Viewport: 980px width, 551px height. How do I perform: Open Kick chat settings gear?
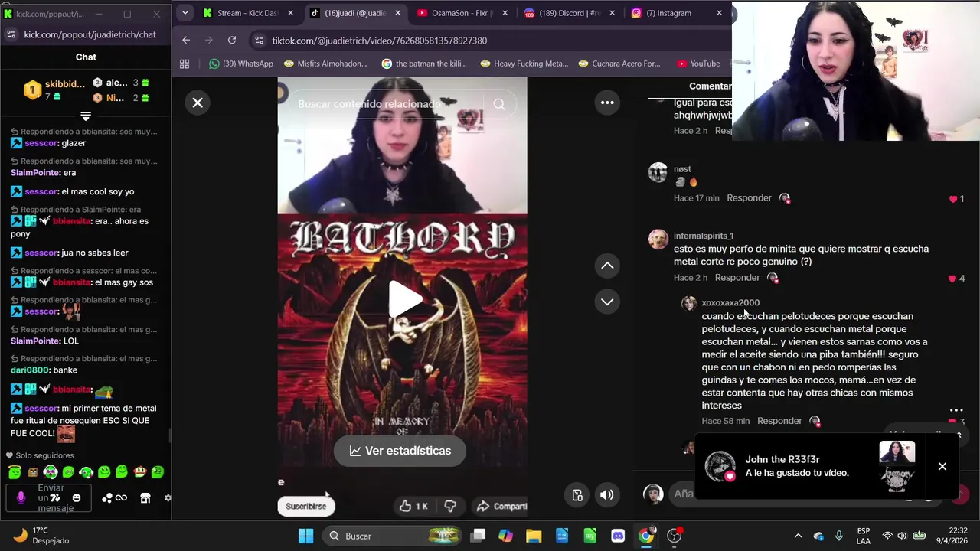click(168, 498)
